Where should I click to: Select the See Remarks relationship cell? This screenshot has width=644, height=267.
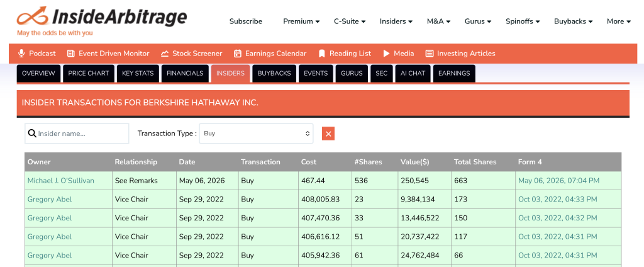coord(145,181)
